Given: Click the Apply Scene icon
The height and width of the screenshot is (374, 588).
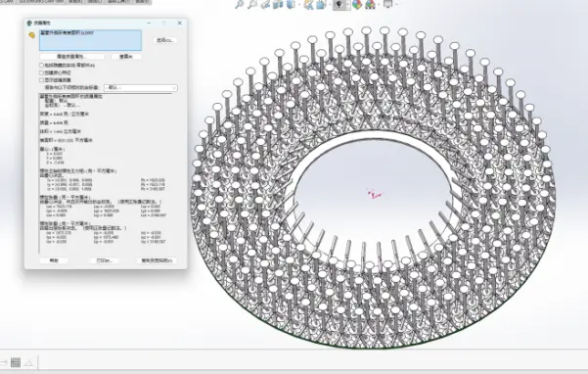Looking at the screenshot, I should click(370, 4).
